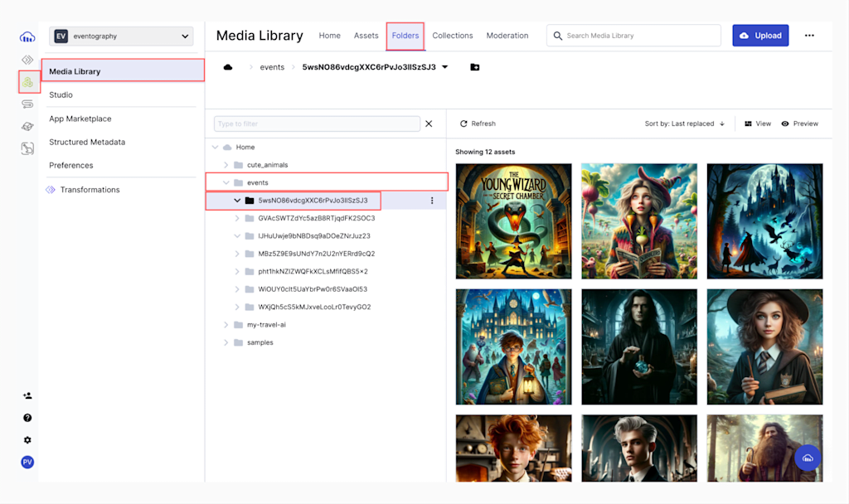Open the Programmable Media sidebar icon
Screen dimensions: 849x504
(x=27, y=60)
